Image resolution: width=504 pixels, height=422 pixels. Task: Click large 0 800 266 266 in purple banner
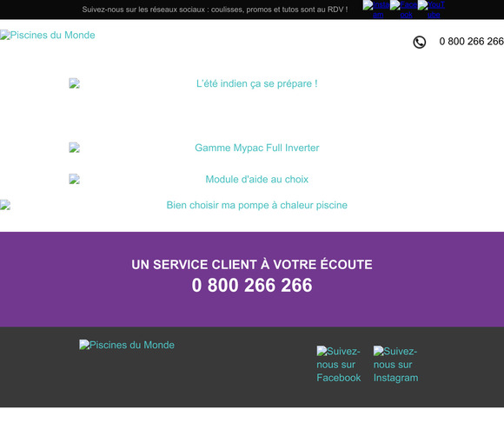[252, 285]
